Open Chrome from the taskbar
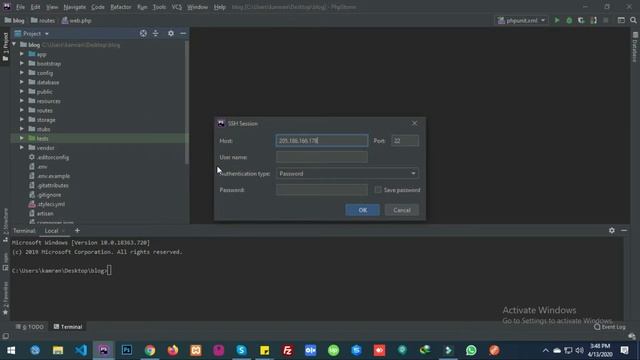Image resolution: width=640 pixels, height=360 pixels. click(150, 350)
